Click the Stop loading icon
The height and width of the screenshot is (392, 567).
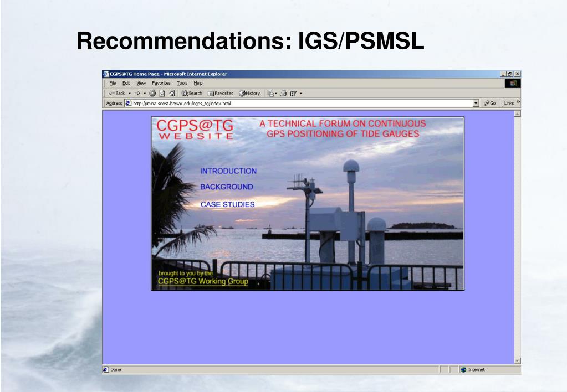(152, 93)
